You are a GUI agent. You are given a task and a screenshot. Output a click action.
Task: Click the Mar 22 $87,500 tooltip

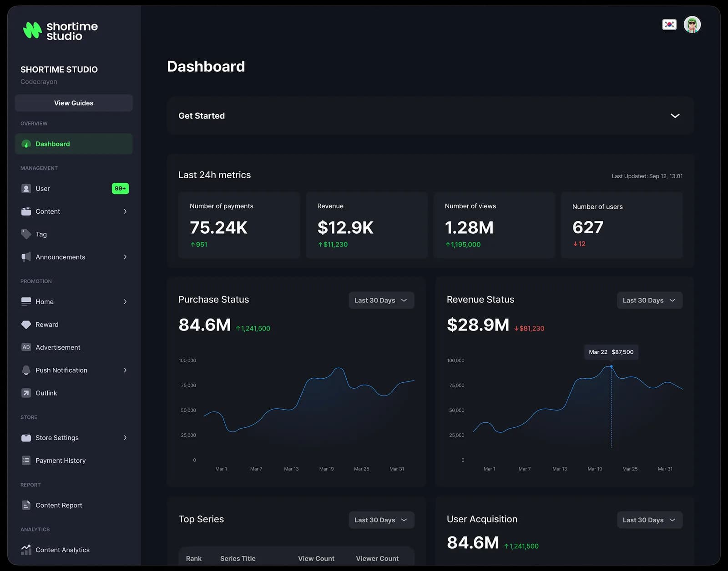click(x=611, y=352)
